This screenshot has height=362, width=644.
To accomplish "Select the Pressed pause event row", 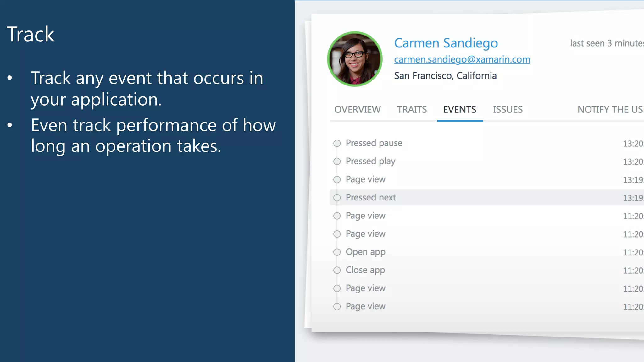I will click(487, 143).
